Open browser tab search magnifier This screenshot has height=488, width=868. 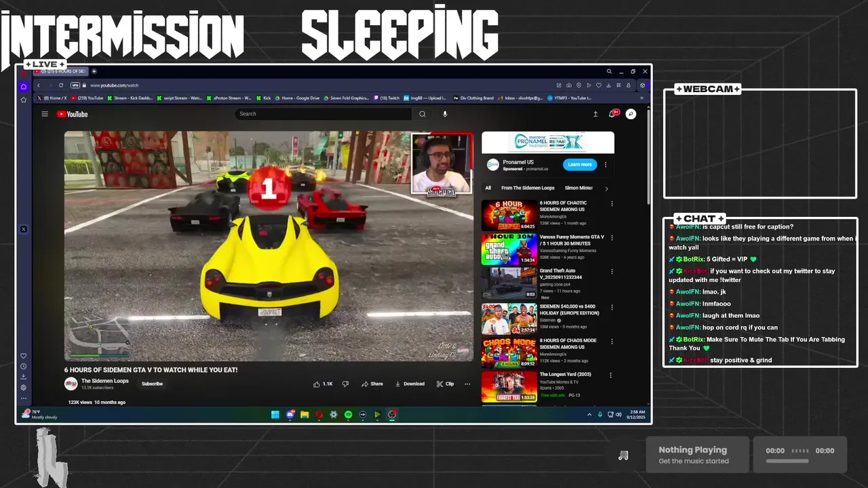[609, 71]
